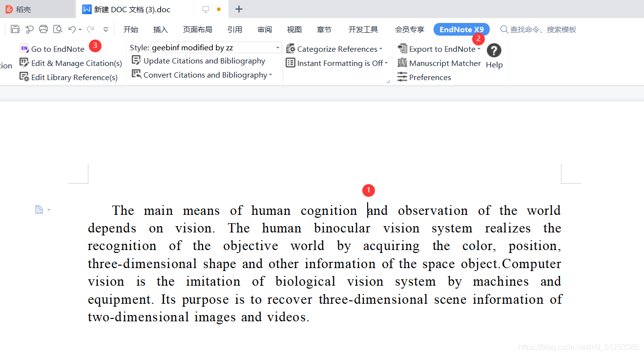
Task: Expand the Instant Formatting is Off arrow
Action: click(x=386, y=63)
